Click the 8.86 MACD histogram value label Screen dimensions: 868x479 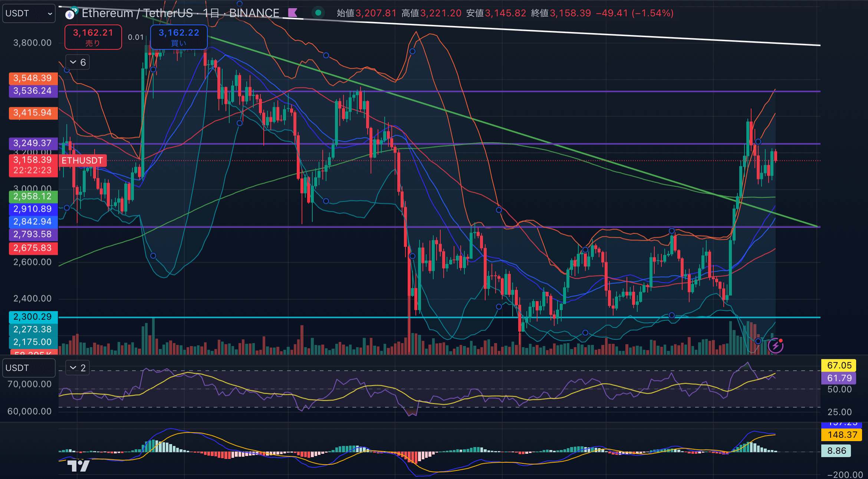(836, 451)
